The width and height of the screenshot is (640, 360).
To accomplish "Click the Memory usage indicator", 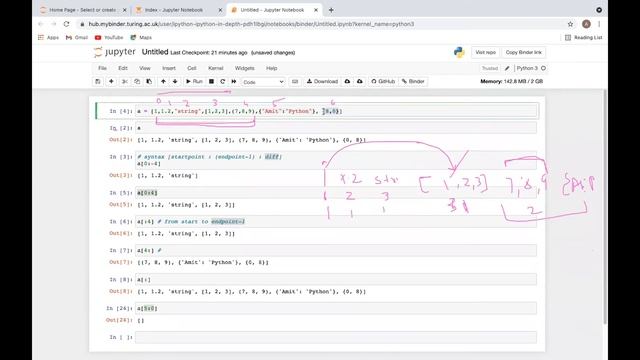I will coord(512,82).
